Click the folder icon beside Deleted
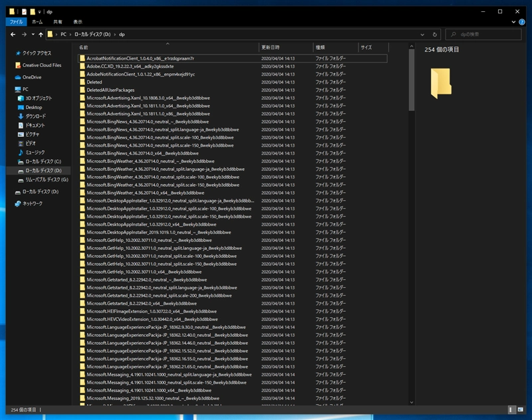The height and width of the screenshot is (420, 532). click(82, 82)
